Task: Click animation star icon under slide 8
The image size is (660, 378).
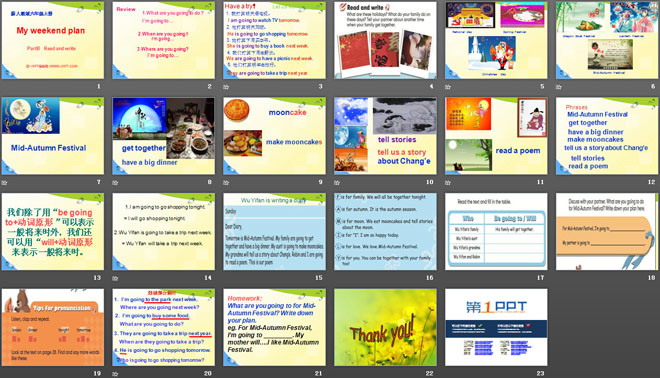Action: pyautogui.click(x=115, y=183)
